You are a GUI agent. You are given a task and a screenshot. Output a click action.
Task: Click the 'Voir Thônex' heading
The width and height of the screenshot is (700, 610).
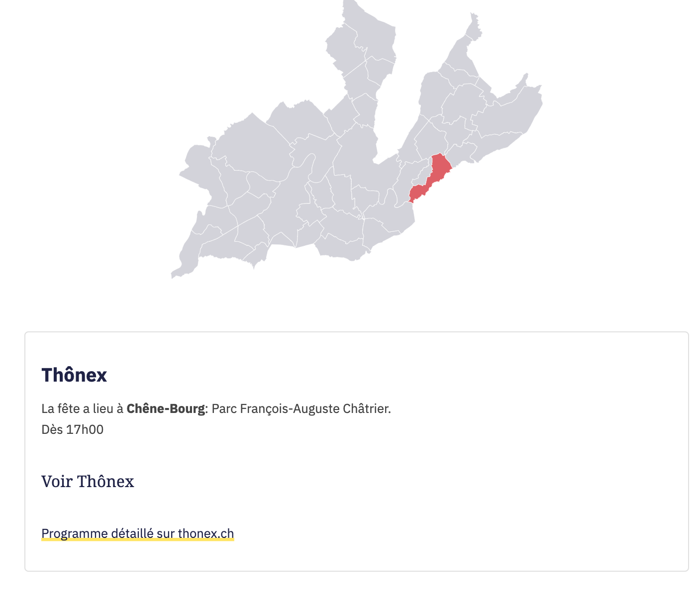[x=88, y=481]
